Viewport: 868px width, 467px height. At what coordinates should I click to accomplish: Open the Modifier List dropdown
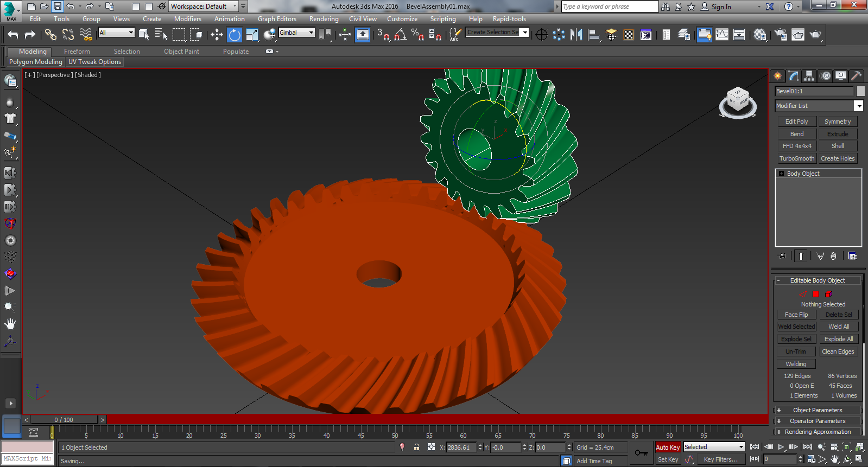858,106
